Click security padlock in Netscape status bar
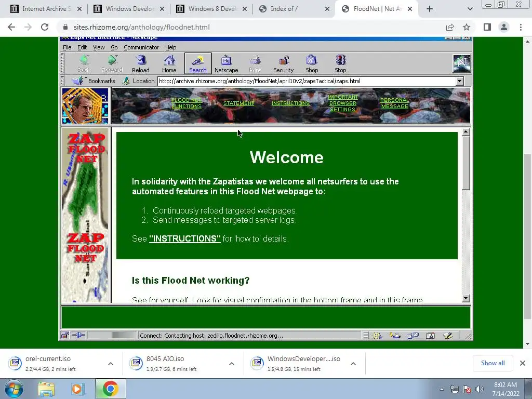This screenshot has width=532, height=399. point(65,336)
